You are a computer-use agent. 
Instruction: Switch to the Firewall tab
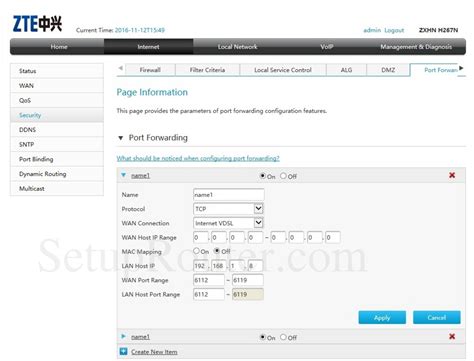[150, 70]
